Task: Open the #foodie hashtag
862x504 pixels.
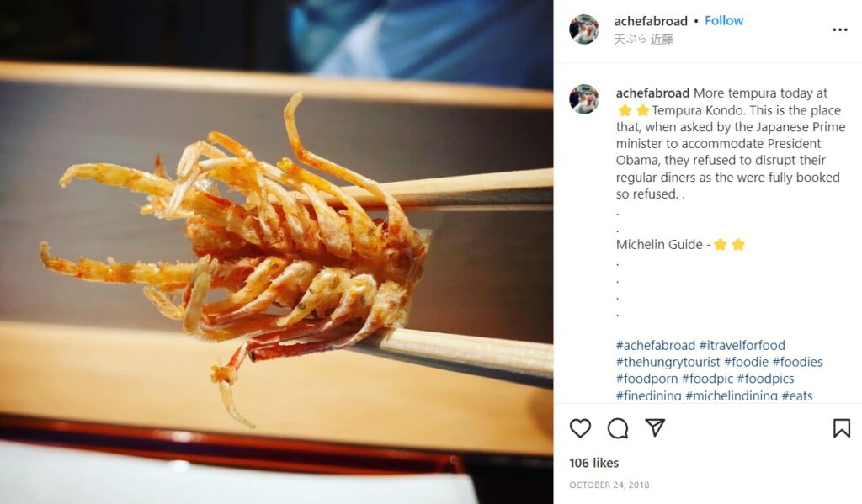Action: pyautogui.click(x=746, y=362)
